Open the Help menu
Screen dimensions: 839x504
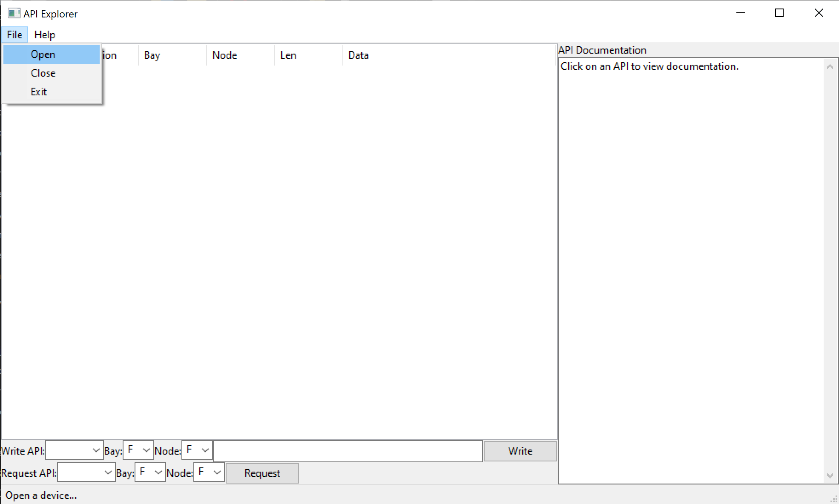pos(44,34)
